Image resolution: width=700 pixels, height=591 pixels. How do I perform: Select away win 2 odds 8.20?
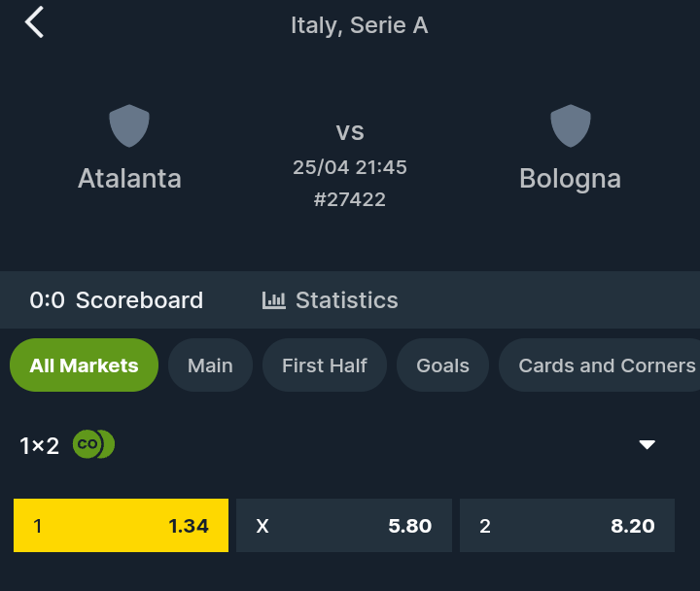(567, 525)
